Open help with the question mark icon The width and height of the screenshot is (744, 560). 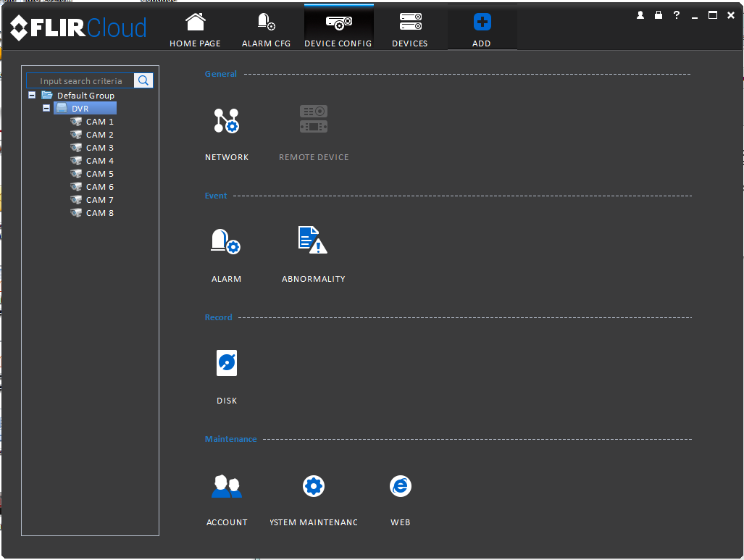click(x=677, y=15)
